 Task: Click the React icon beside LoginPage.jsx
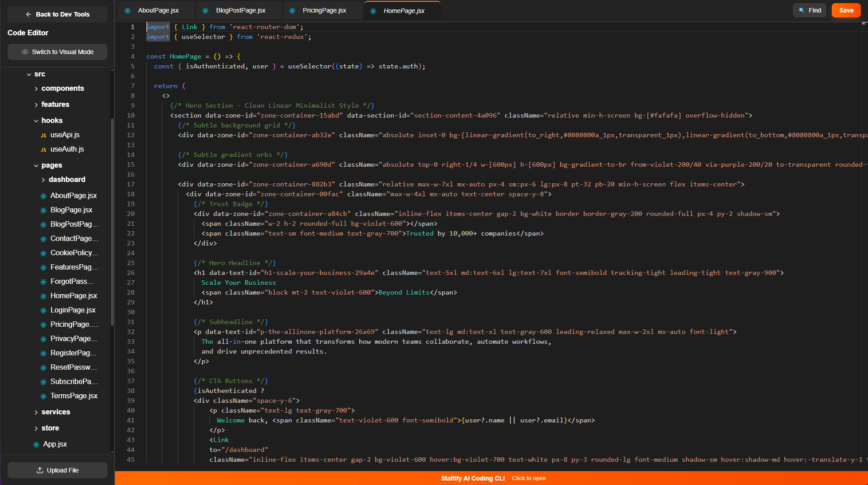click(x=43, y=311)
